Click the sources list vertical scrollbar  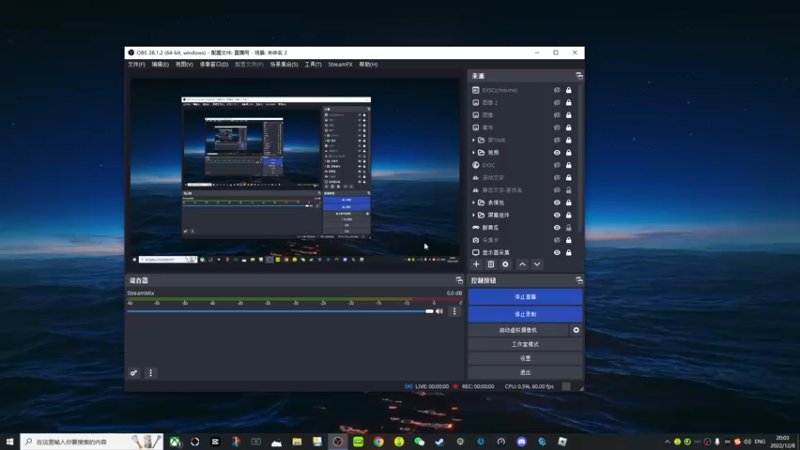[x=580, y=158]
